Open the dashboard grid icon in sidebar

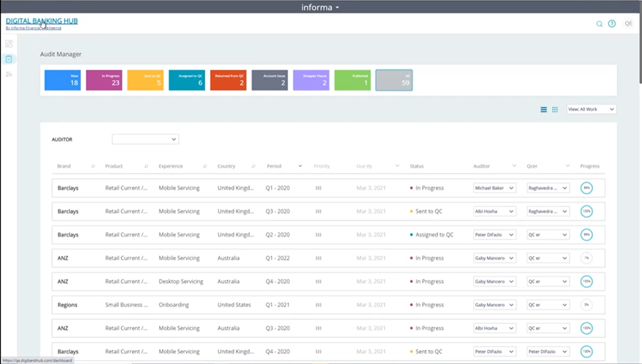pyautogui.click(x=9, y=44)
